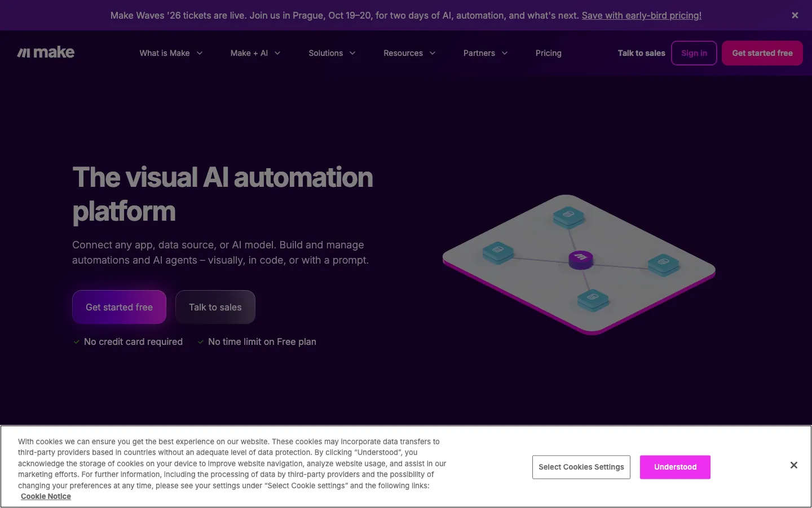812x508 pixels.
Task: Click the hero Get started free button
Action: click(119, 307)
